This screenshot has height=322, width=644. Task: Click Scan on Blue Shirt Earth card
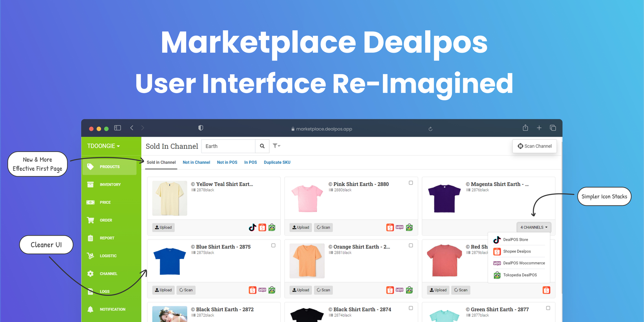point(186,290)
